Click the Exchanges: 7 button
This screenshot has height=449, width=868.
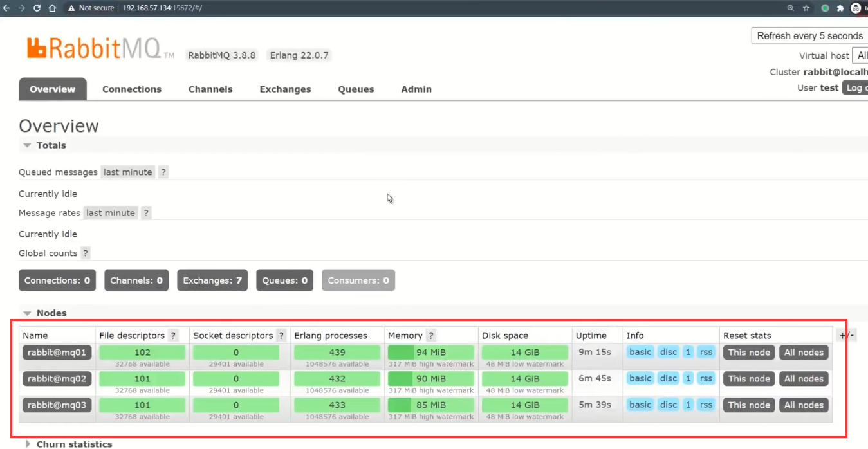[212, 280]
